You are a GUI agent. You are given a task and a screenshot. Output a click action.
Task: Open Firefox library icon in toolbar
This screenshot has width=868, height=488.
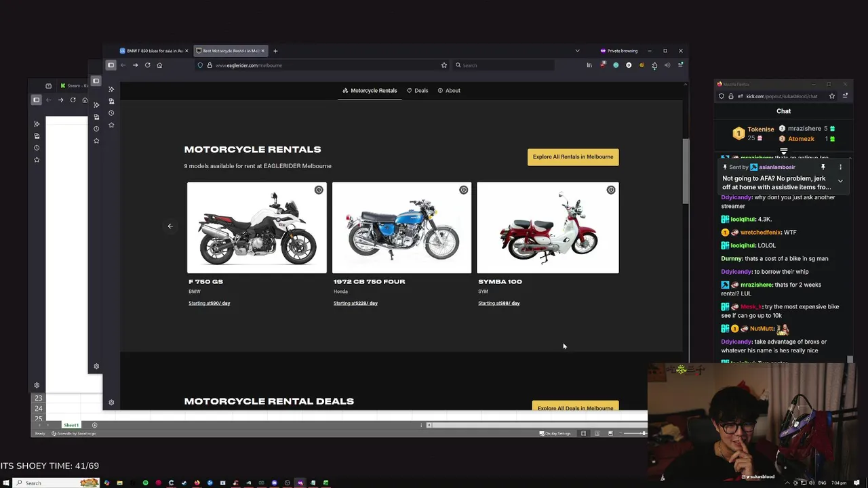pyautogui.click(x=589, y=65)
